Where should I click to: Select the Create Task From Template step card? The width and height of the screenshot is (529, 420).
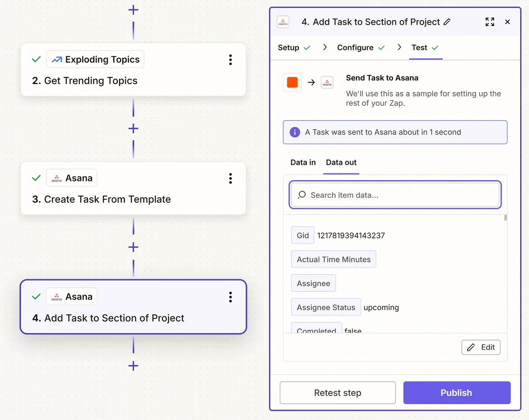tap(133, 188)
